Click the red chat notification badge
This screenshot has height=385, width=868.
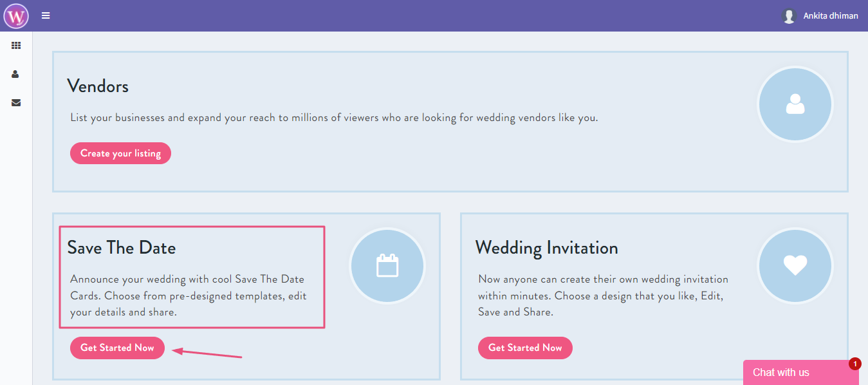click(x=854, y=364)
